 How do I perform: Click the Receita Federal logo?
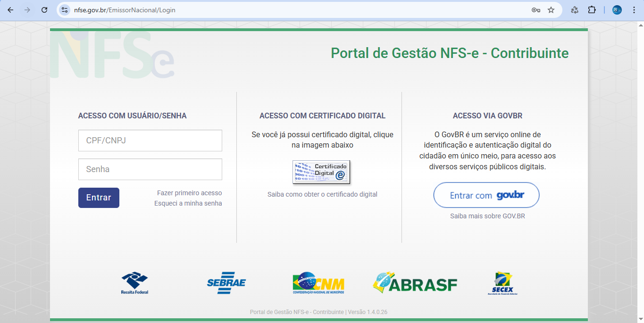tap(134, 283)
